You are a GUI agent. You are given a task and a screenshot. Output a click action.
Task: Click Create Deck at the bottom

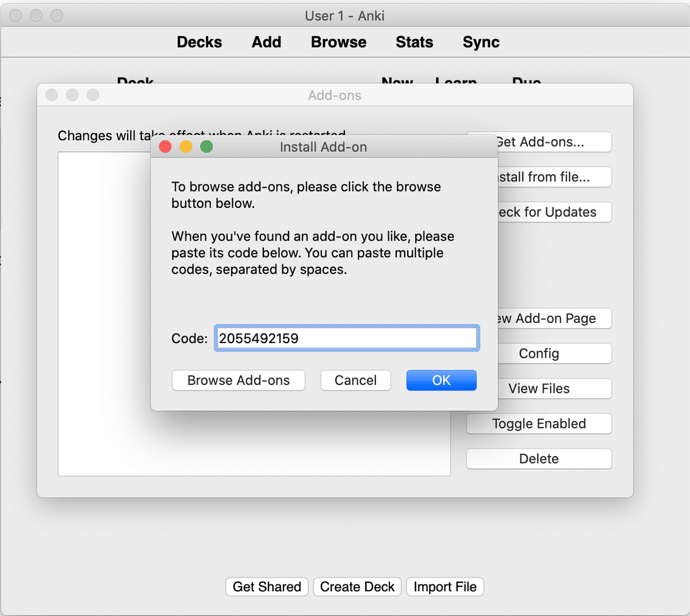click(357, 587)
